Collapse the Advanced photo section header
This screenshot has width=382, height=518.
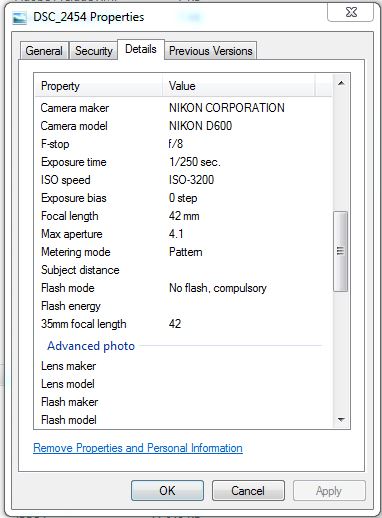click(91, 346)
